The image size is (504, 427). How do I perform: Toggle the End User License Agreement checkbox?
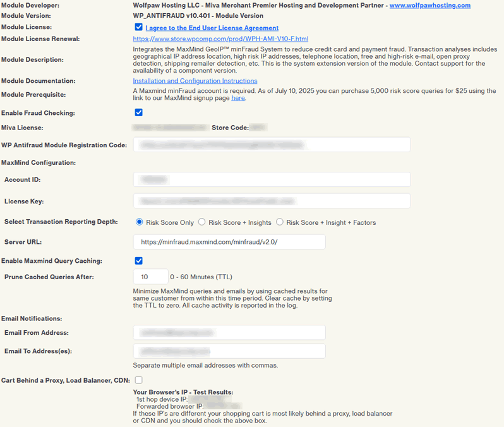[139, 28]
